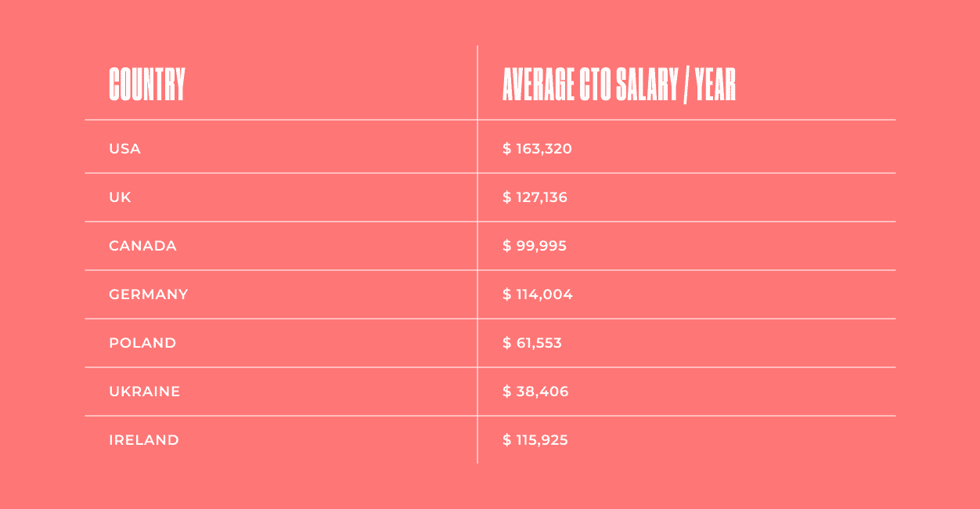Click the $ 115,925 salary value
The height and width of the screenshot is (509, 980).
535,440
